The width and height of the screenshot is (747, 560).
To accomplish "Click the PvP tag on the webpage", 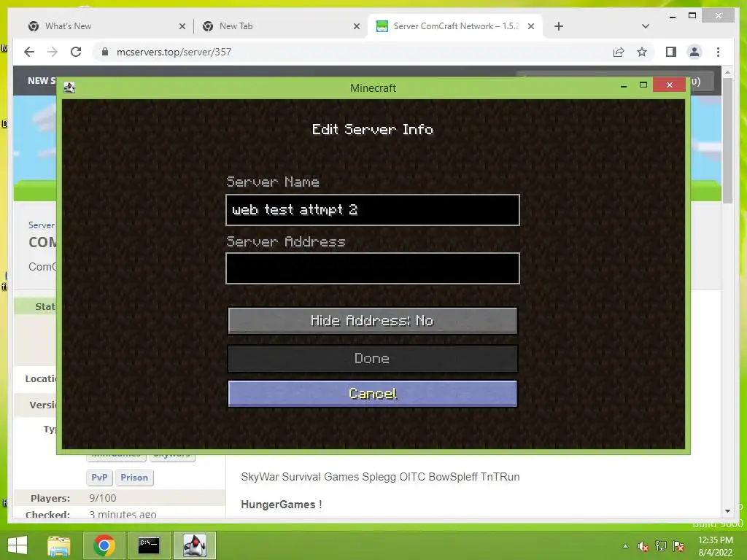I will 99,477.
